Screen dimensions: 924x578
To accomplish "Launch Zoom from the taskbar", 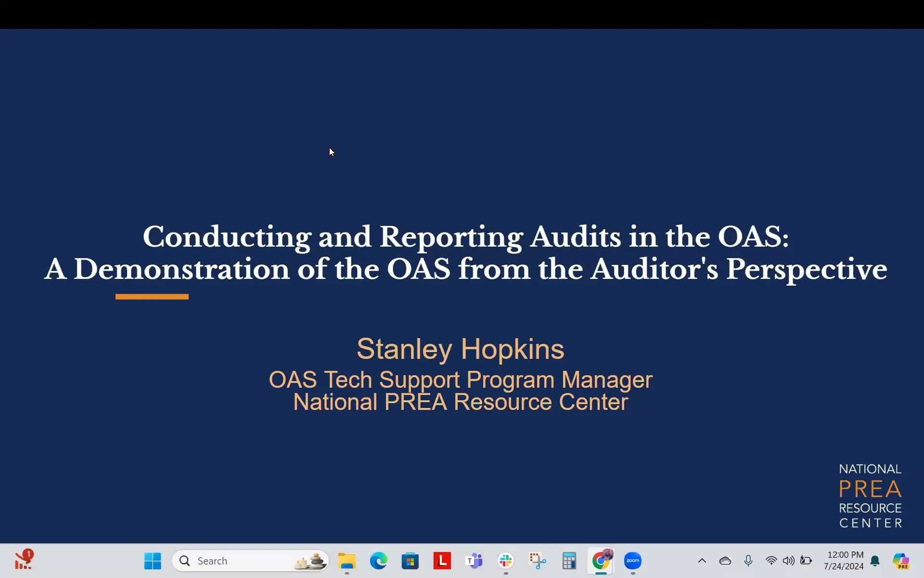I will 632,561.
